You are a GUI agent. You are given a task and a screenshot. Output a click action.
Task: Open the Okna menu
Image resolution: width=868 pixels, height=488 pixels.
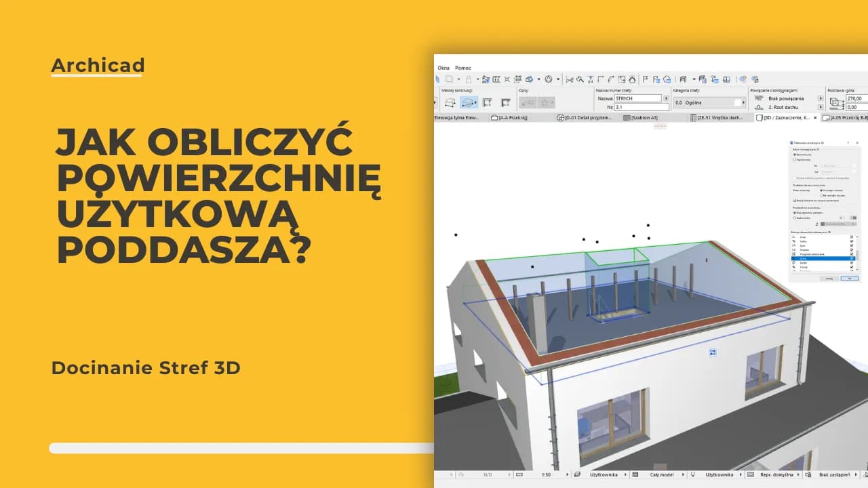[443, 68]
